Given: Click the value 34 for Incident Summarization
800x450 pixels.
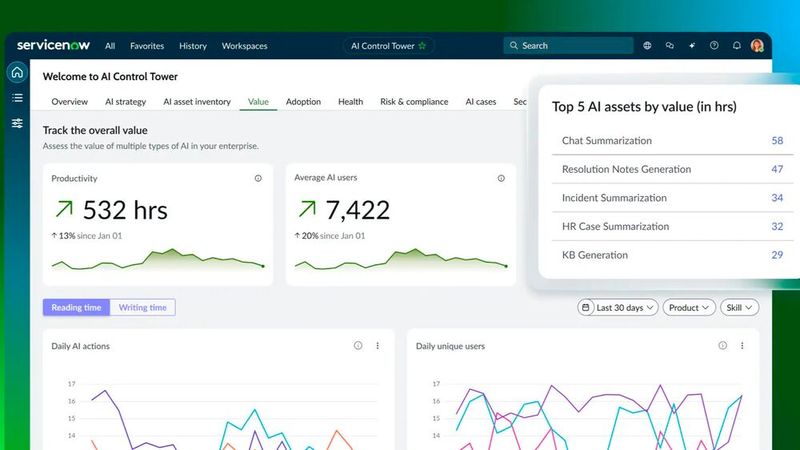Looking at the screenshot, I should pyautogui.click(x=777, y=197).
